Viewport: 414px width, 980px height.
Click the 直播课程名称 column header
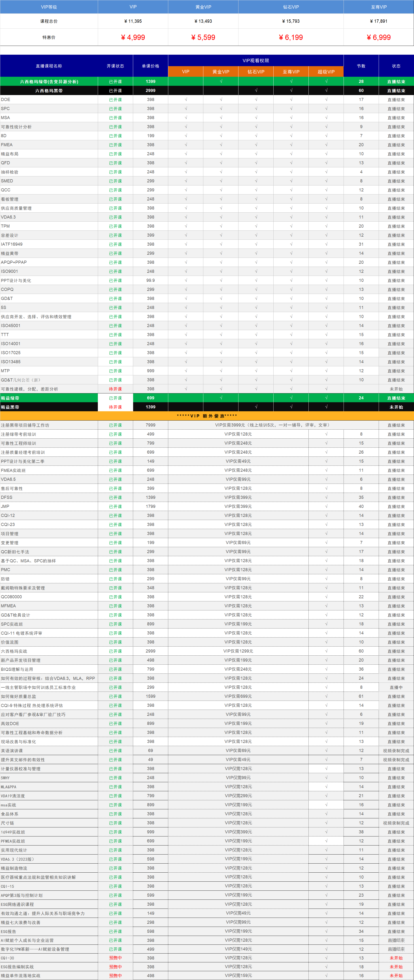pyautogui.click(x=49, y=66)
